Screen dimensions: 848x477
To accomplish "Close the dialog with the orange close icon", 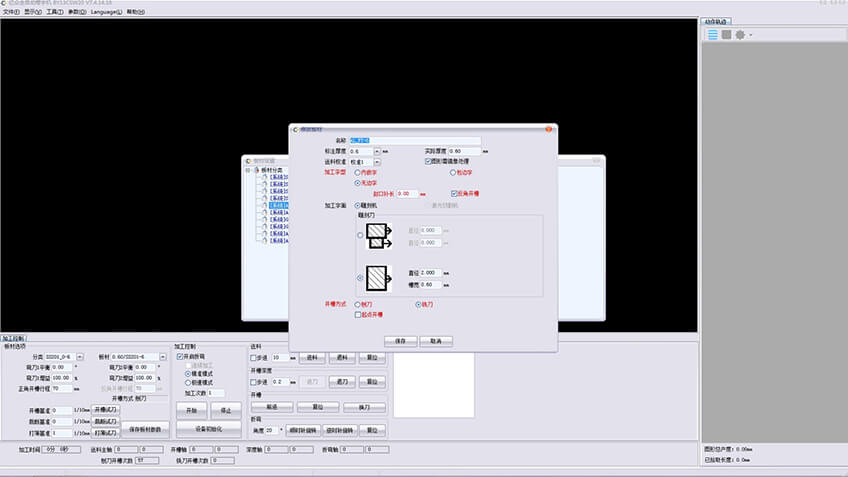I will (x=549, y=129).
